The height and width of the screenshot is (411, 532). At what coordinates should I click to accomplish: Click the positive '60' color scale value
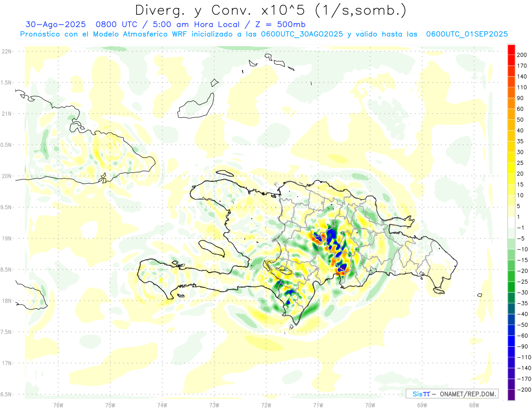coord(521,109)
